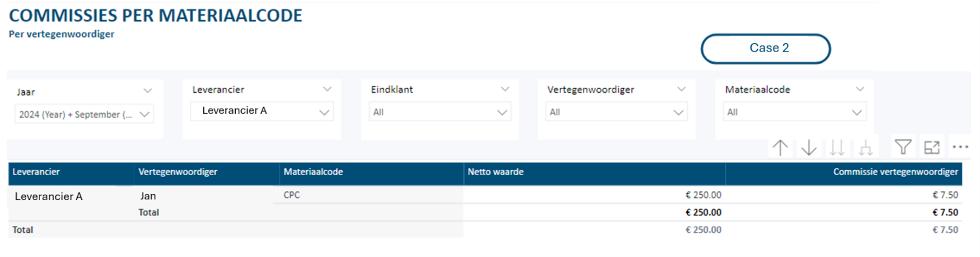Click the Case 2 button
The height and width of the screenshot is (257, 980).
pyautogui.click(x=766, y=48)
